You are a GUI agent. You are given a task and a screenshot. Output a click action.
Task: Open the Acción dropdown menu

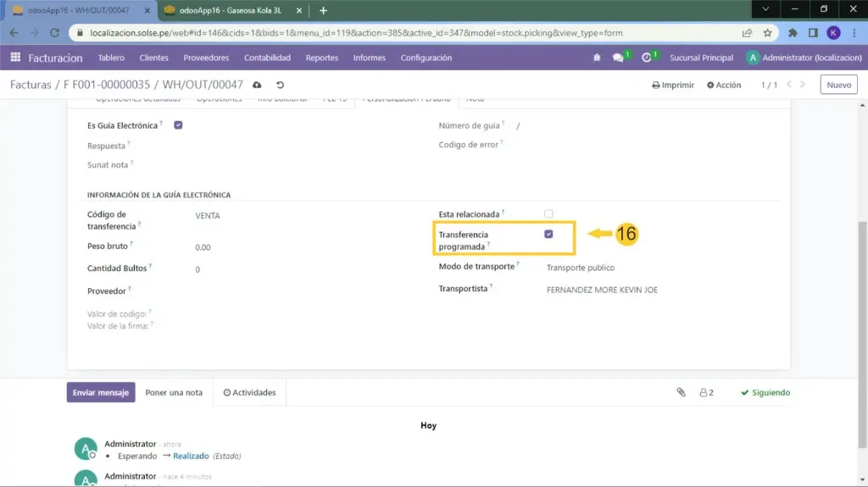pyautogui.click(x=722, y=86)
